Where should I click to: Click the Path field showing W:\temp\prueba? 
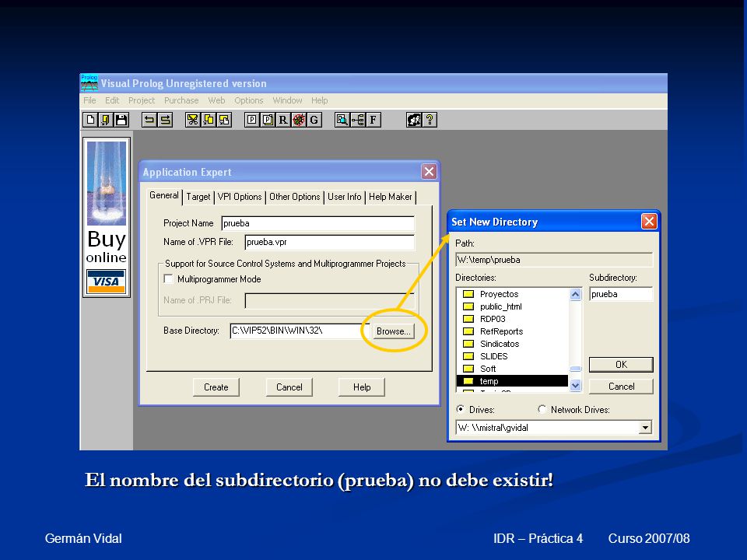pyautogui.click(x=554, y=260)
